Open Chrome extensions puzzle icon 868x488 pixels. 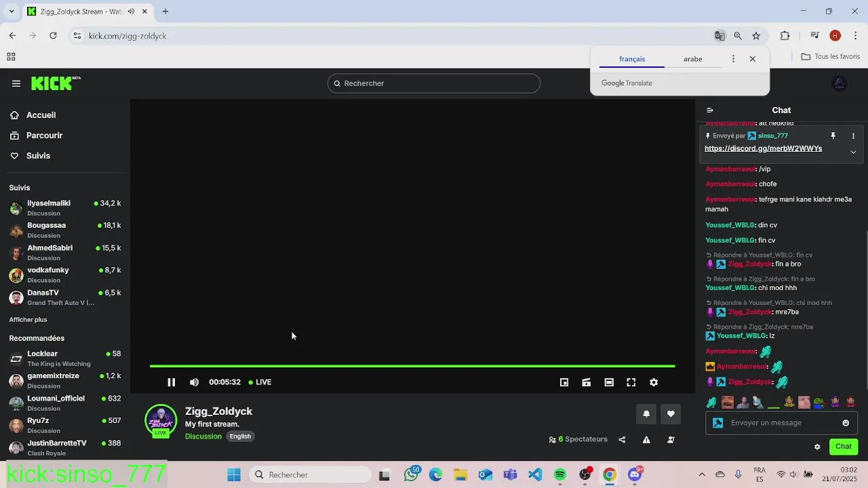click(x=785, y=36)
